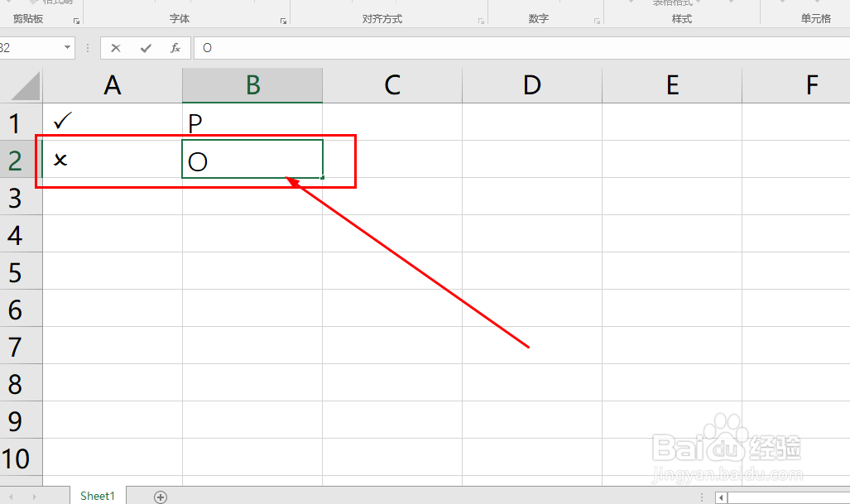This screenshot has width=850, height=504.
Task: Select row 5 header
Action: coord(15,271)
